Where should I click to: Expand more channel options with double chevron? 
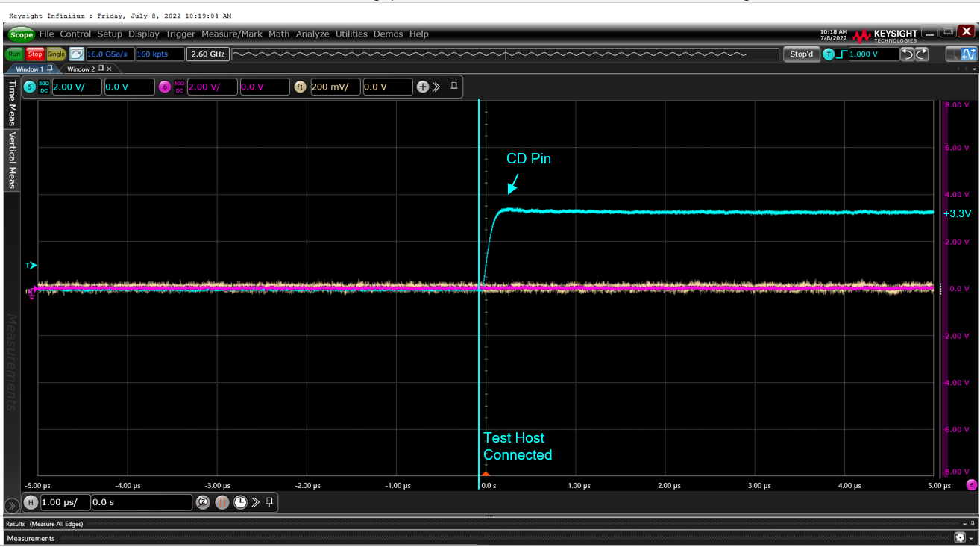coord(436,87)
